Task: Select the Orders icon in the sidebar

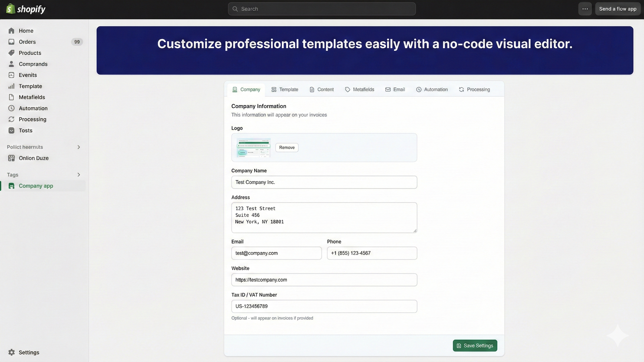Action: coord(11,41)
